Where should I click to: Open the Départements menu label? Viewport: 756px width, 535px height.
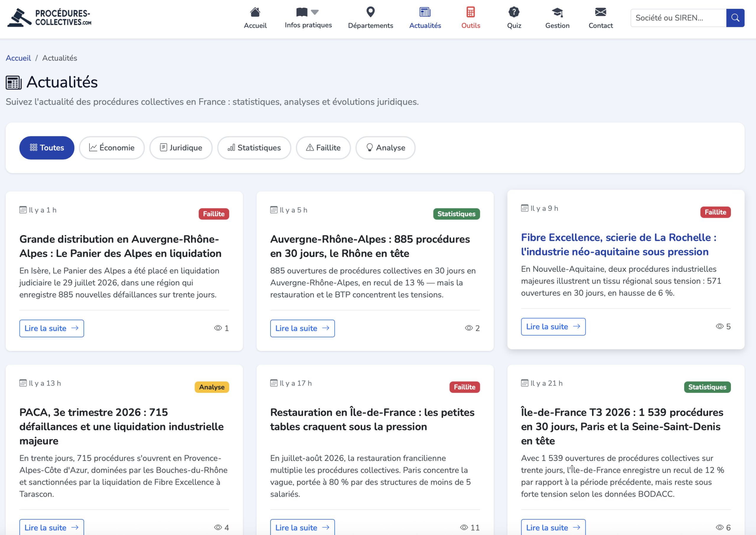[x=371, y=26]
